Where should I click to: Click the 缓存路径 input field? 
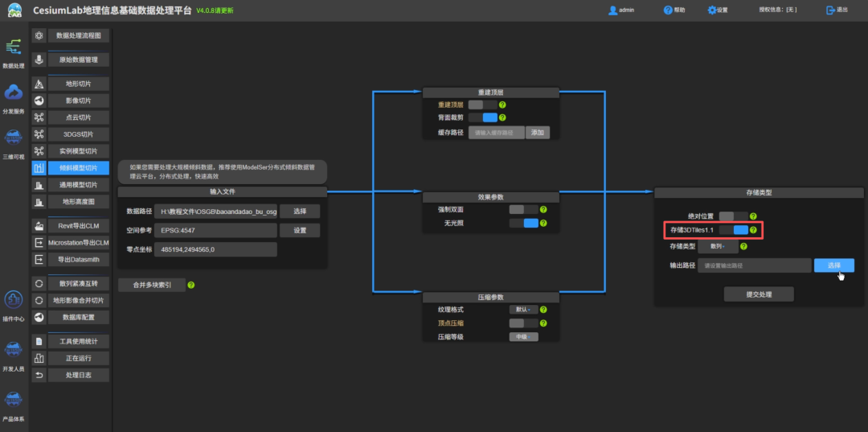pyautogui.click(x=496, y=133)
